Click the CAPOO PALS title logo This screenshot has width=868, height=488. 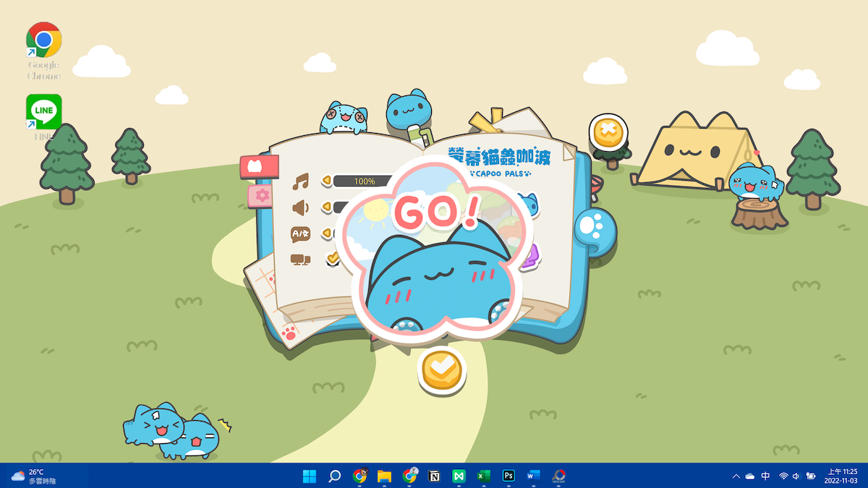[501, 163]
